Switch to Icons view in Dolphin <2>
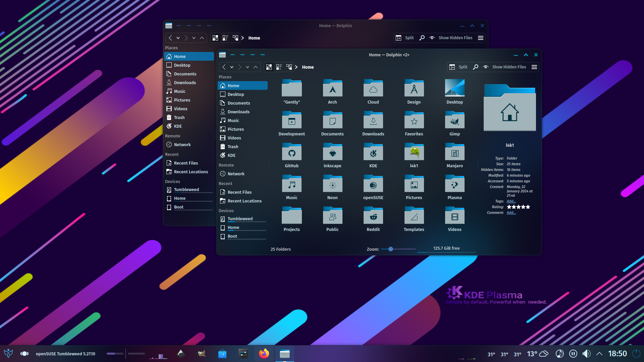Viewport: 644px width, 362px height. (269, 67)
